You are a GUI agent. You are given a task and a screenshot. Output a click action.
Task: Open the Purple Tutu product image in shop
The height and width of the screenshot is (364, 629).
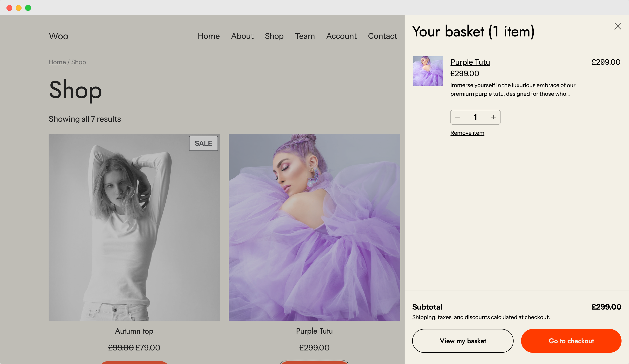[314, 227]
